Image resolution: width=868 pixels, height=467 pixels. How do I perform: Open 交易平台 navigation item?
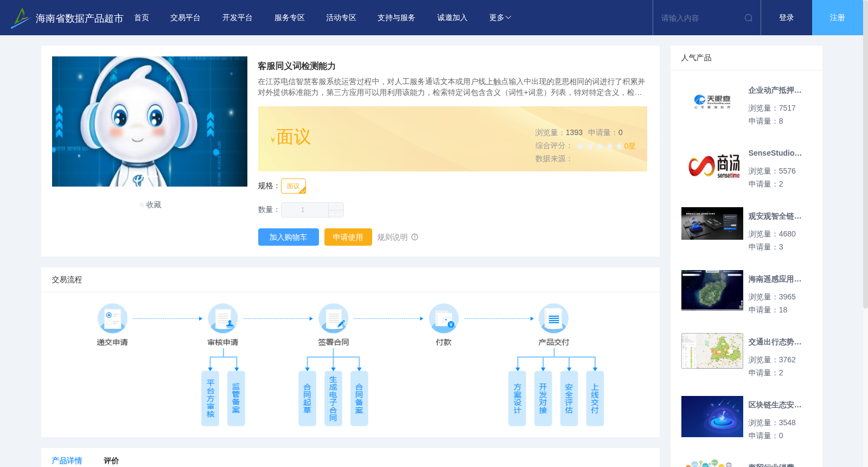click(186, 18)
